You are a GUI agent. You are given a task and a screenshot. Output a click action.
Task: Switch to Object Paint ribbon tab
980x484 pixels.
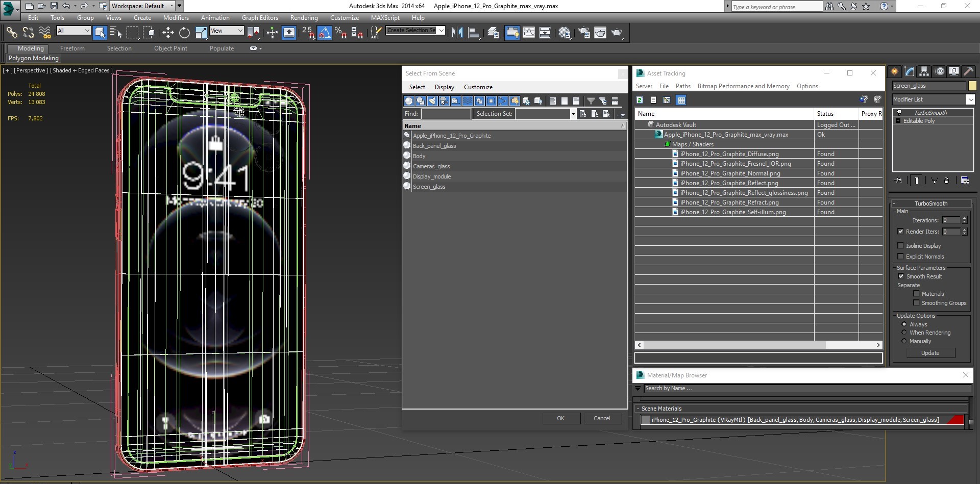pos(171,48)
